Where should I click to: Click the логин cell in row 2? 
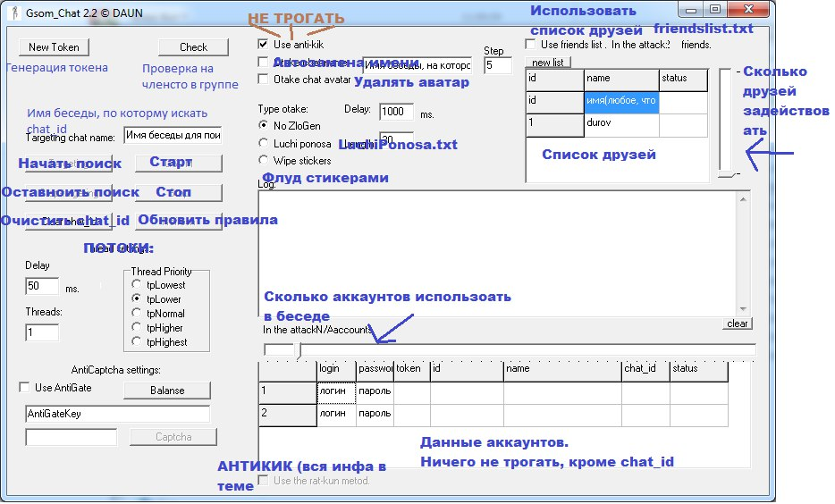(x=336, y=416)
